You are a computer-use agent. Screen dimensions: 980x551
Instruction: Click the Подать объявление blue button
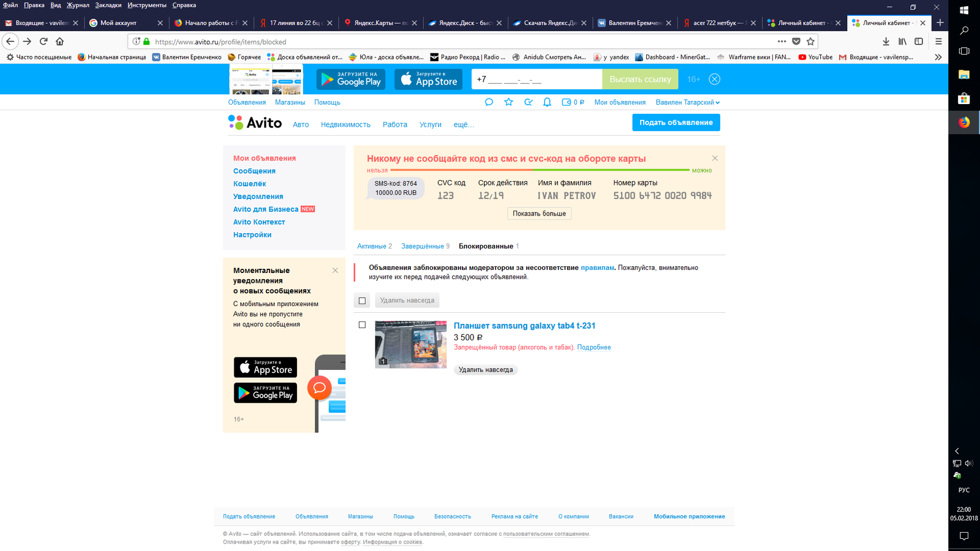676,122
